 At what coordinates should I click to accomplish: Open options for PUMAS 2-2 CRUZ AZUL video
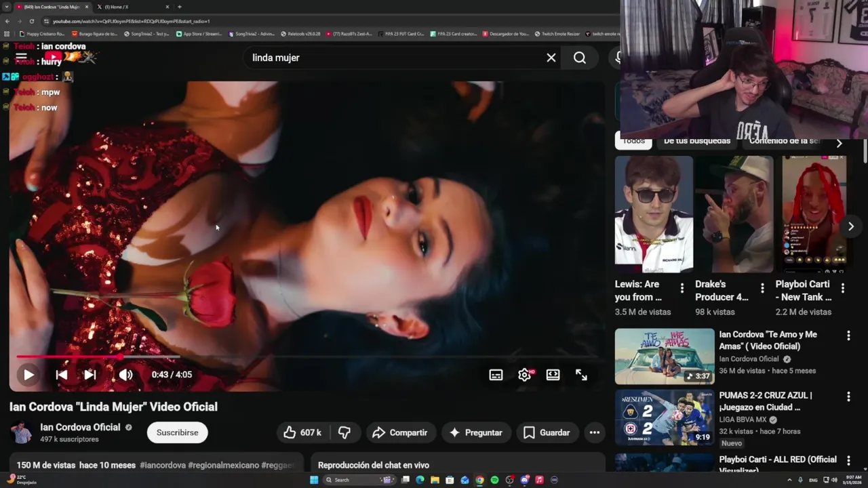point(848,396)
